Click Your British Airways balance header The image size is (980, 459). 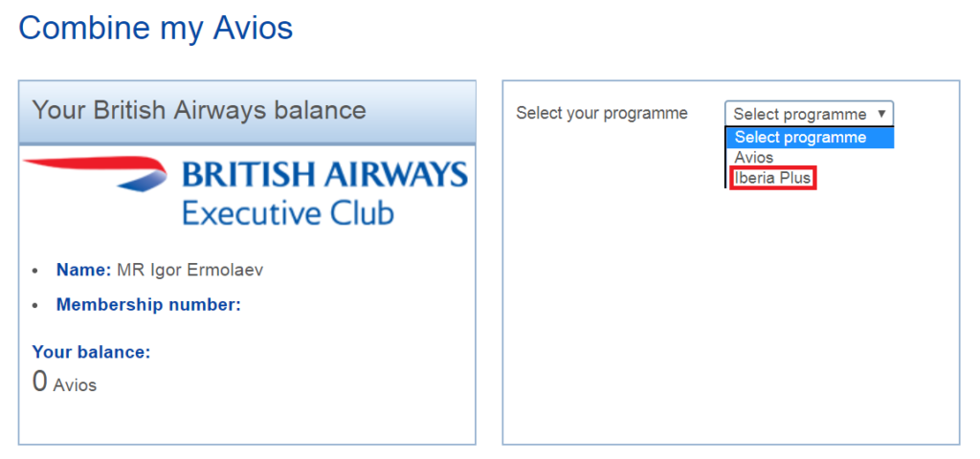click(x=199, y=110)
